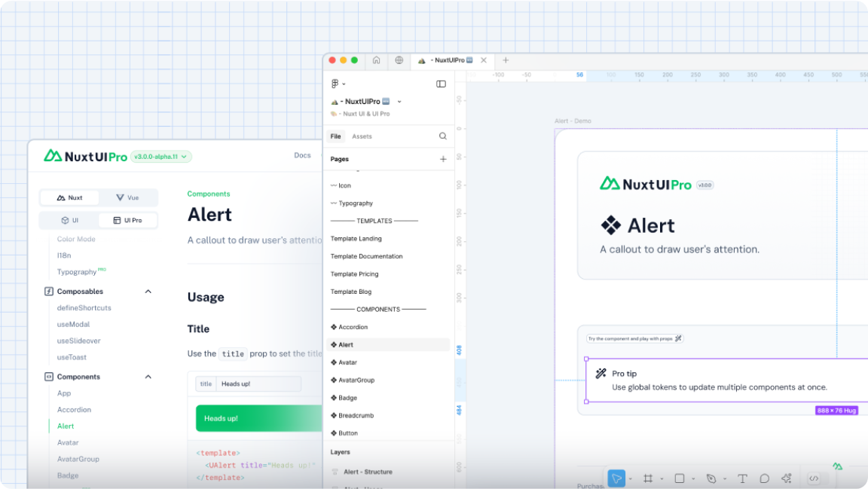
Task: Collapse the Composables section
Action: pyautogui.click(x=148, y=291)
